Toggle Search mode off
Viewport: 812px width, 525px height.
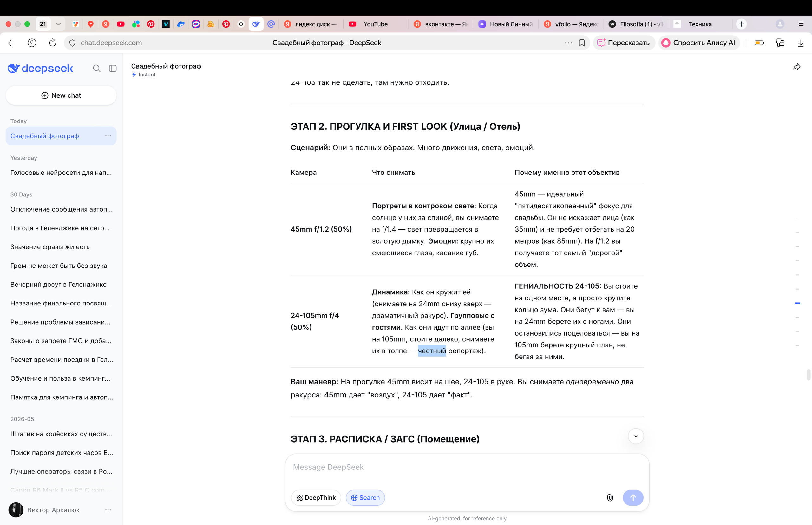click(365, 498)
